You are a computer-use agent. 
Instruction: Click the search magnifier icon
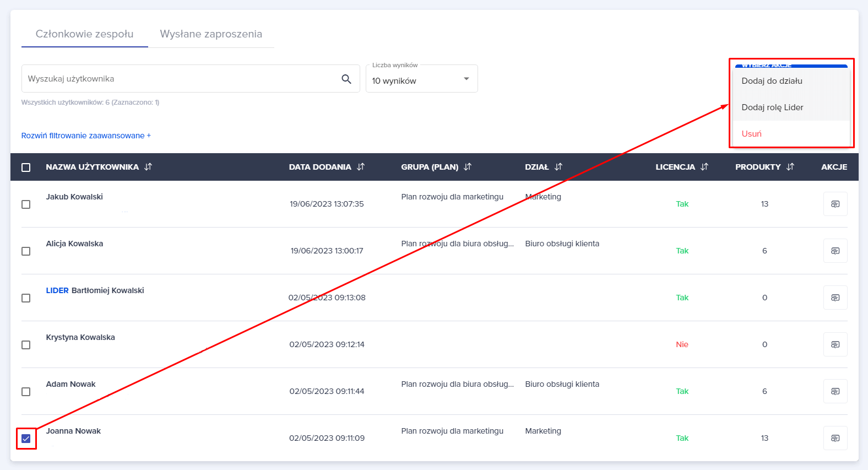pos(346,79)
